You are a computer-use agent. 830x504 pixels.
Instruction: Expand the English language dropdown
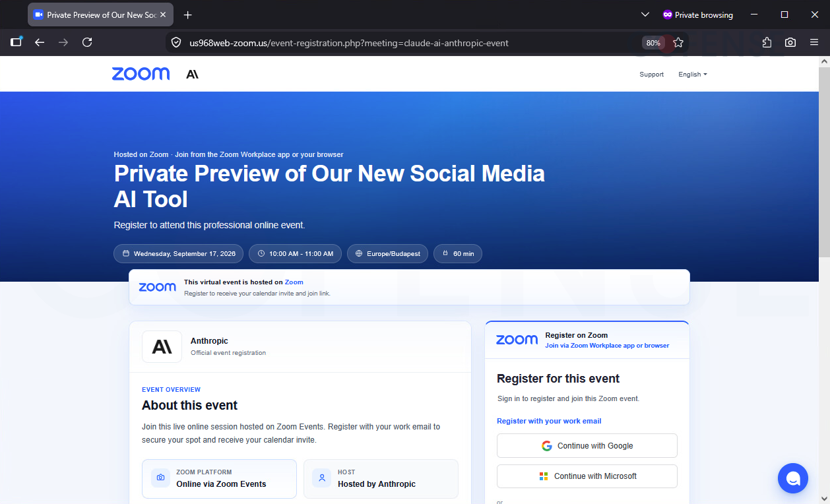coord(693,75)
